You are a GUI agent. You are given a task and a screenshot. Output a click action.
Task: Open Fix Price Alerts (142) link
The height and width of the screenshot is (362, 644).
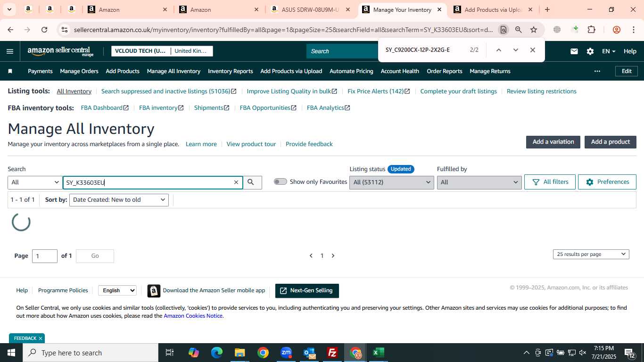tap(379, 91)
